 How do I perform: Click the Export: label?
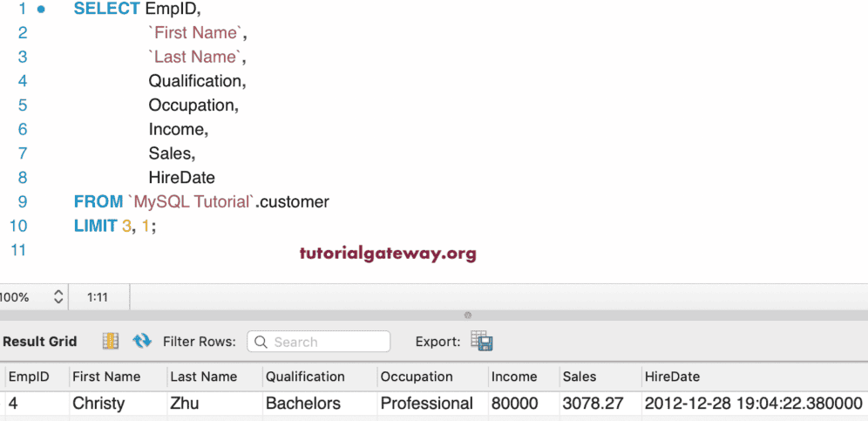pyautogui.click(x=437, y=342)
